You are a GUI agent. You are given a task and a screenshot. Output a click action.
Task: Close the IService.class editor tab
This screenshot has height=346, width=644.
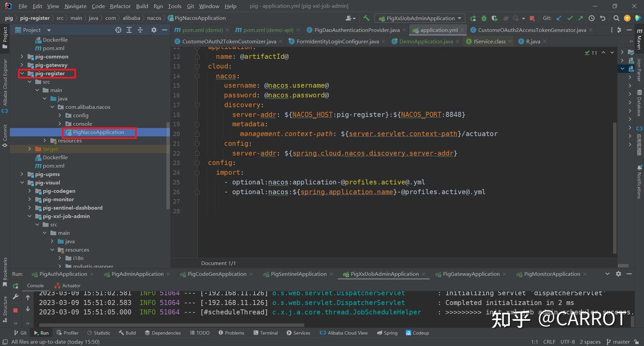[x=510, y=42]
